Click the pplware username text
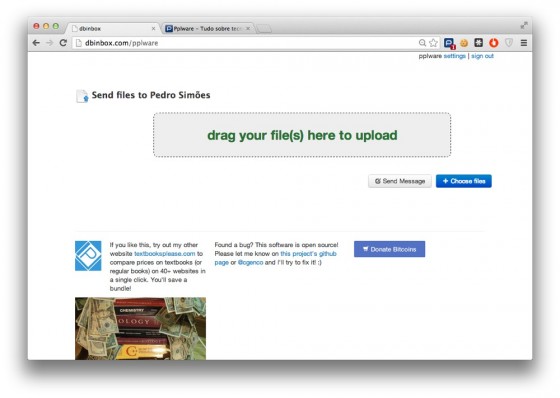The image size is (560, 398). pos(430,56)
